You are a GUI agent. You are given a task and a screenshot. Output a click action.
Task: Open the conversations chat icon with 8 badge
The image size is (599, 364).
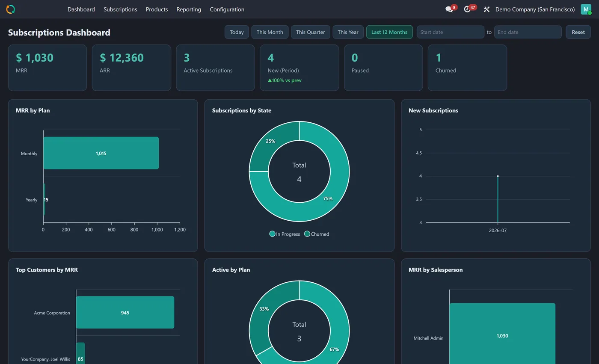[x=449, y=9]
